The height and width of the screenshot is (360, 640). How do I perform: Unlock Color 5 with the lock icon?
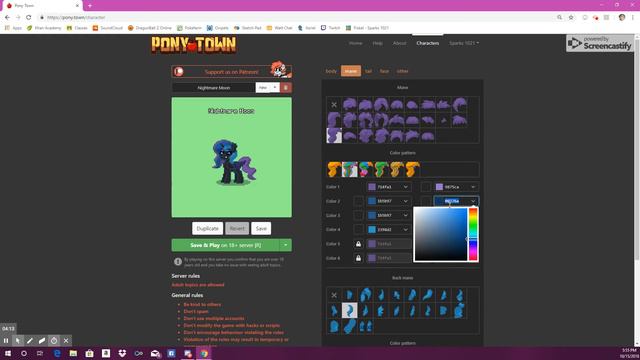(x=358, y=244)
